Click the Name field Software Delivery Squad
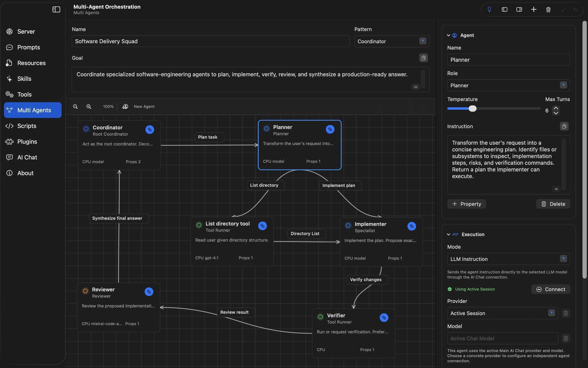Image resolution: width=588 pixels, height=368 pixels. click(211, 41)
